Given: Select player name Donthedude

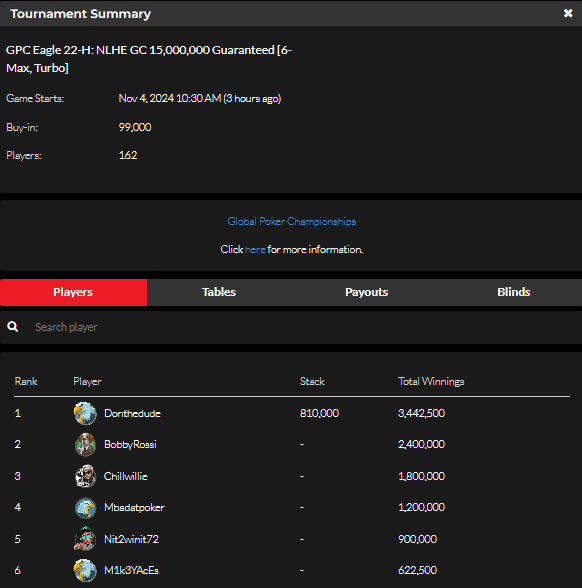Looking at the screenshot, I should 132,413.
